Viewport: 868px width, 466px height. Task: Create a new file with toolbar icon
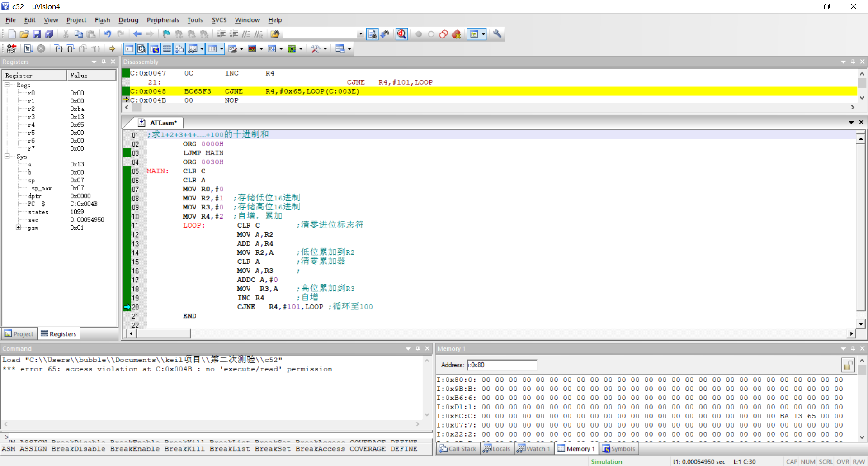tap(12, 34)
